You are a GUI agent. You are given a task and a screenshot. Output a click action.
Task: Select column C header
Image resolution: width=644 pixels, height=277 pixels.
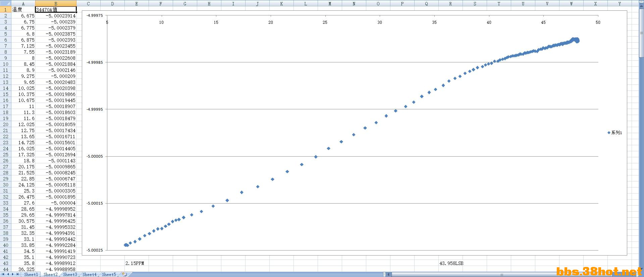point(88,3)
